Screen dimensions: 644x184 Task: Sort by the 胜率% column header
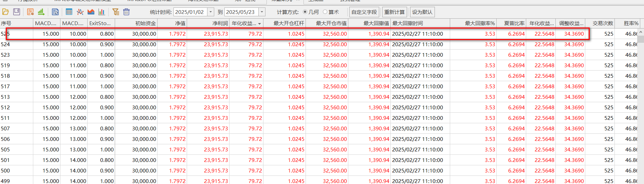[627, 23]
